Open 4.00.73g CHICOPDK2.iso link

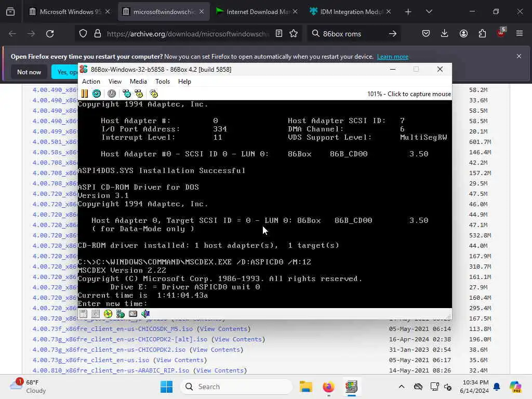[x=109, y=350]
